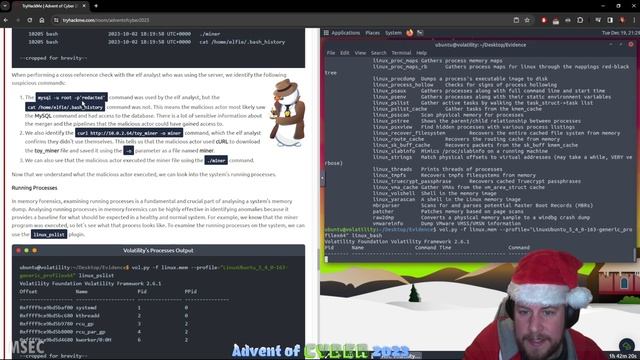Click the icon left of the bookmark star
This screenshot has height=360, width=640.
tap(516, 20)
